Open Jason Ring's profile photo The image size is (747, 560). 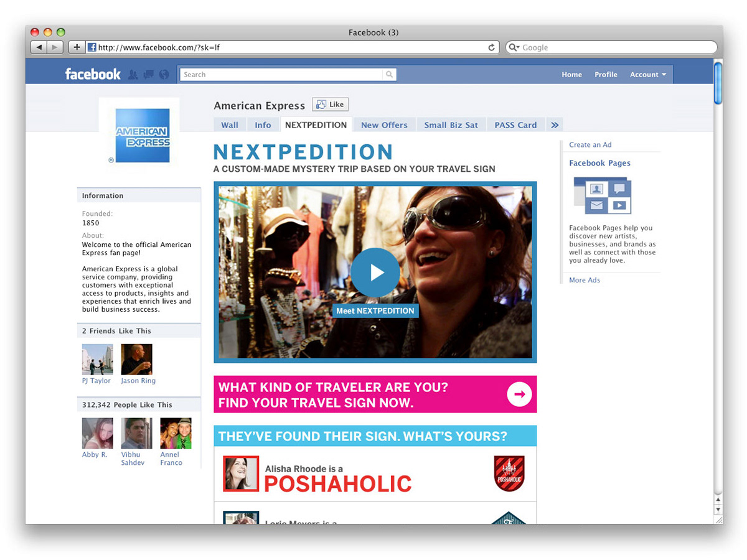[x=137, y=359]
